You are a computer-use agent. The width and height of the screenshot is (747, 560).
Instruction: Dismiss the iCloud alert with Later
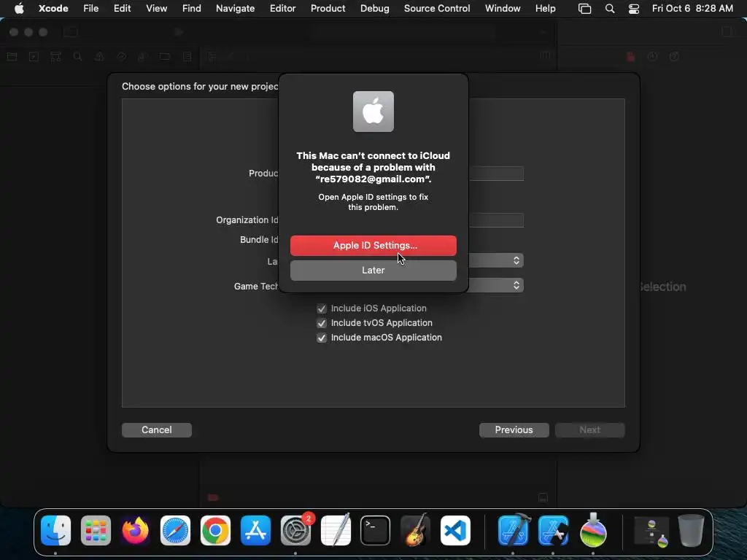point(373,270)
